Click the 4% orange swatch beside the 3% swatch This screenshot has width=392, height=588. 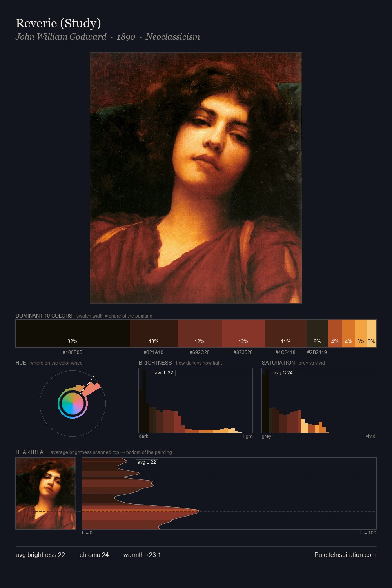pos(348,334)
